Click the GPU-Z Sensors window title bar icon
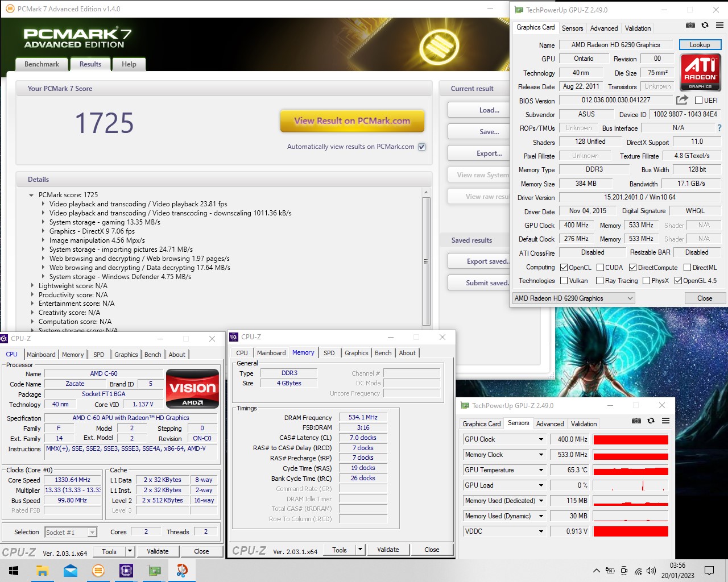728x582 pixels. click(465, 405)
